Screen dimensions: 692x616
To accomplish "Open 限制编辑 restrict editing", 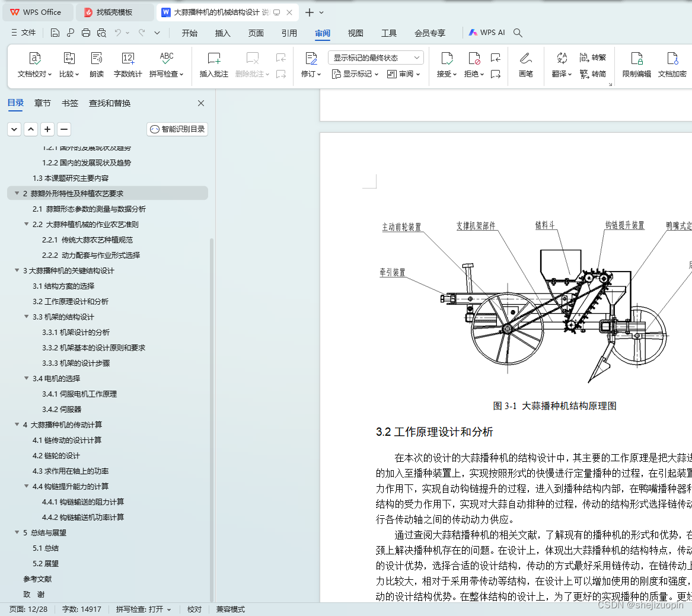I will point(636,65).
